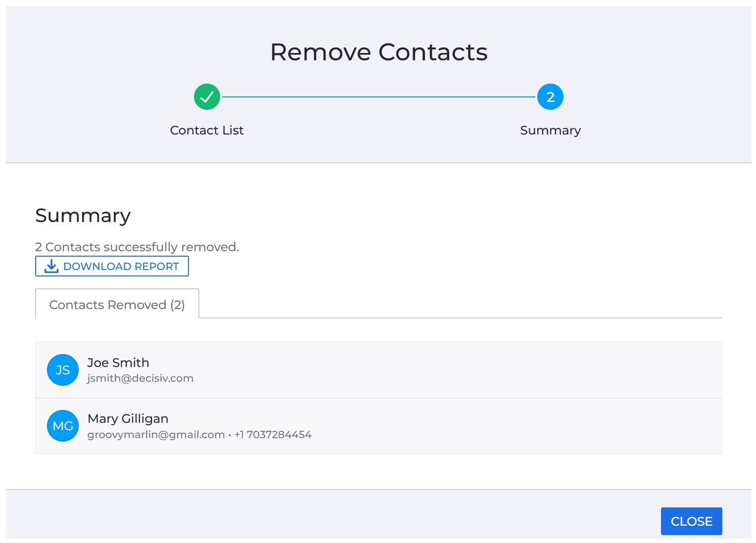756x543 pixels.
Task: Click the Remove Contacts title
Action: 379,52
